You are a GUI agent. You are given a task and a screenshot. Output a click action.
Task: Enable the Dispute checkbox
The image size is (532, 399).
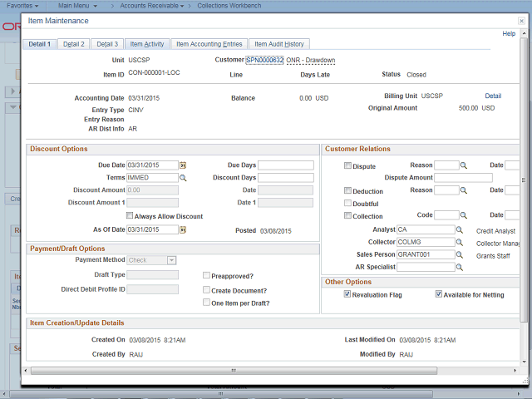coord(347,165)
